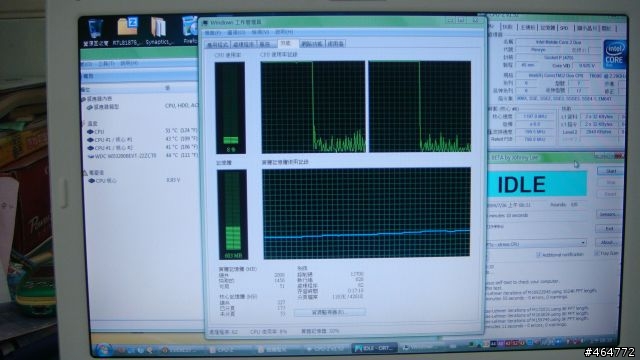The image size is (640, 360).
Task: Click the IDLE status banner in ORTHOS
Action: click(x=537, y=184)
